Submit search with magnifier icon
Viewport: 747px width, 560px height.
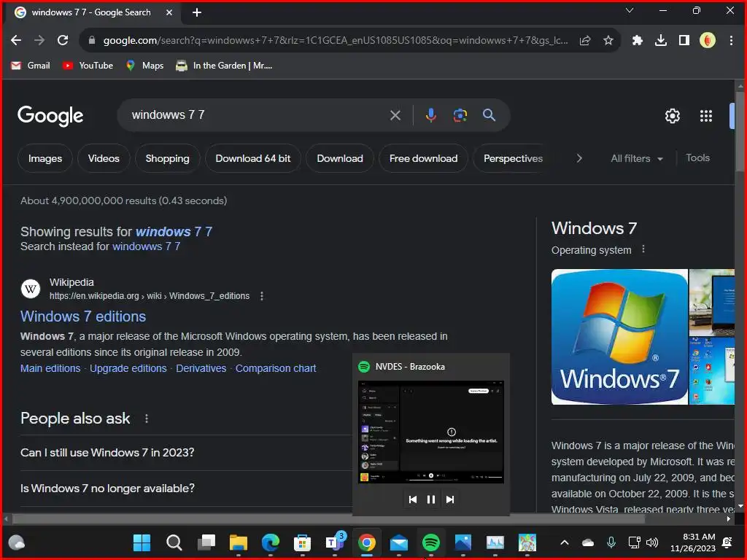coord(489,114)
